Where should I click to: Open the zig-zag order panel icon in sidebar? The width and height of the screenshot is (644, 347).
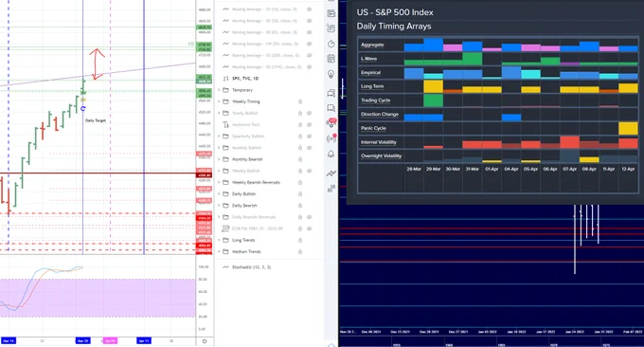click(331, 173)
